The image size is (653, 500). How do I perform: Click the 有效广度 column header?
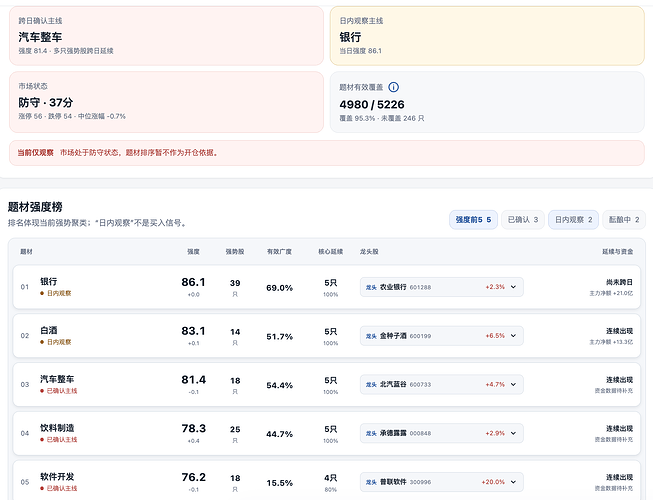[279, 251]
